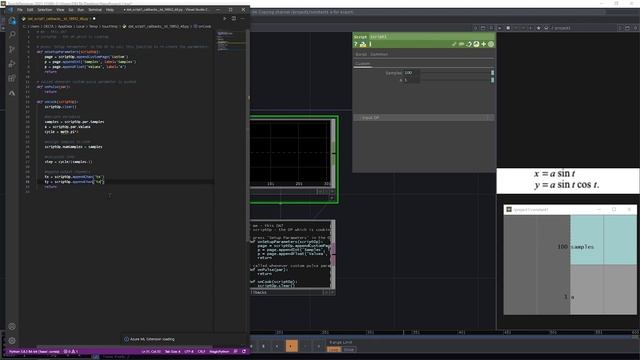Run the Python file with the play icon
Viewport: 640px width, 360px height.
pyautogui.click(x=224, y=18)
